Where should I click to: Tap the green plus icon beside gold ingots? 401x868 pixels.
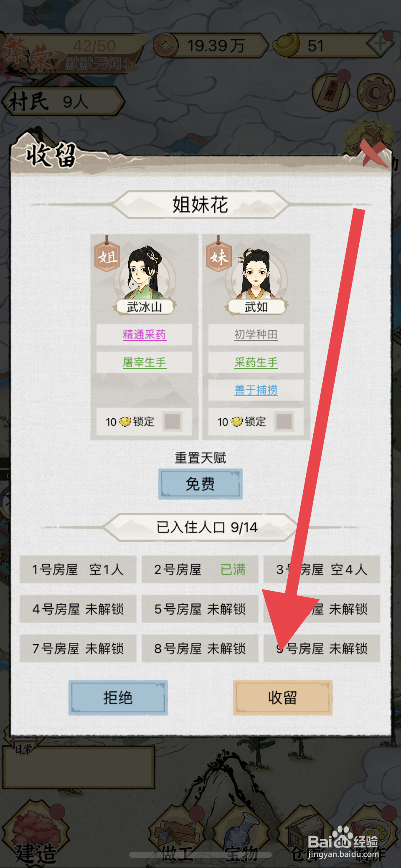(380, 43)
